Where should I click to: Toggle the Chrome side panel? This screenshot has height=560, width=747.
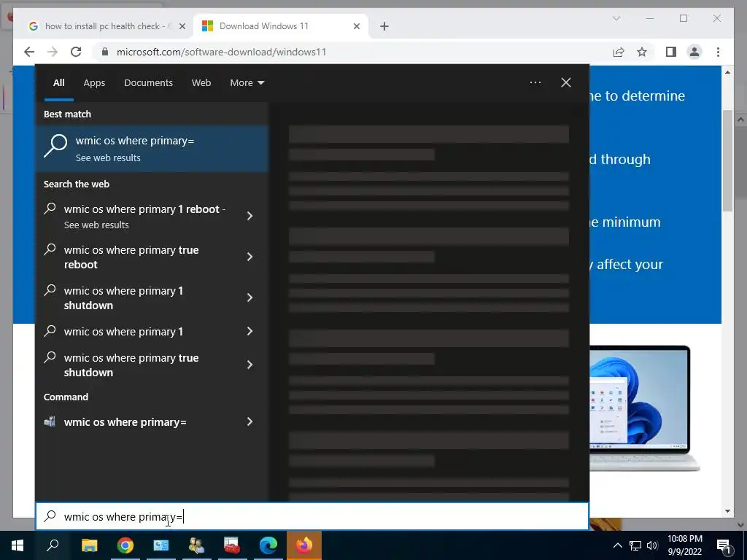click(x=671, y=52)
